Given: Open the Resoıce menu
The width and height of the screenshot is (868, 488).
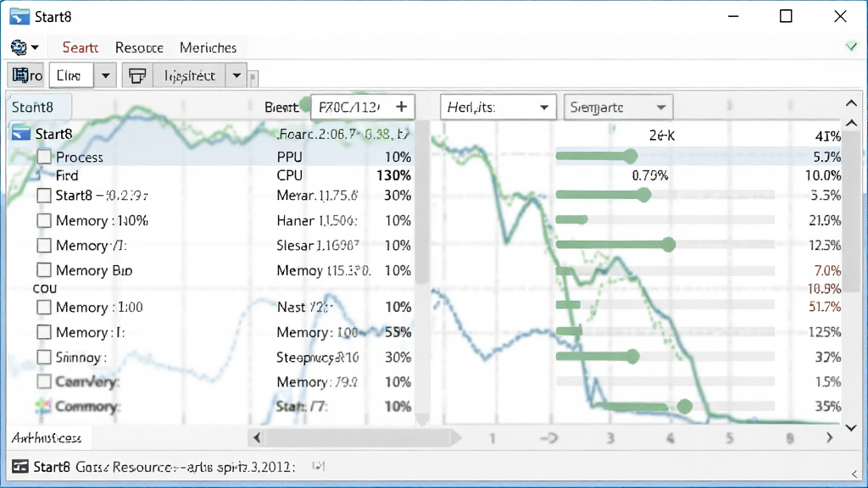Looking at the screenshot, I should (x=139, y=47).
